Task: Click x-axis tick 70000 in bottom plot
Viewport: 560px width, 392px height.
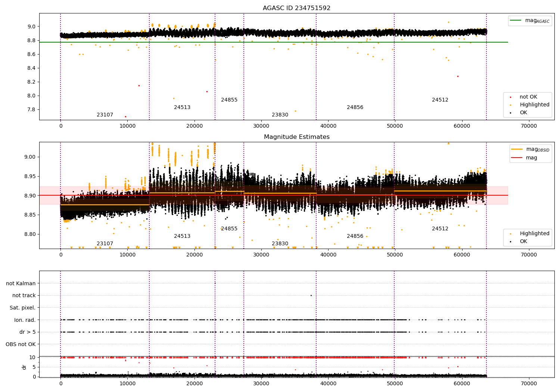Action: (x=529, y=384)
